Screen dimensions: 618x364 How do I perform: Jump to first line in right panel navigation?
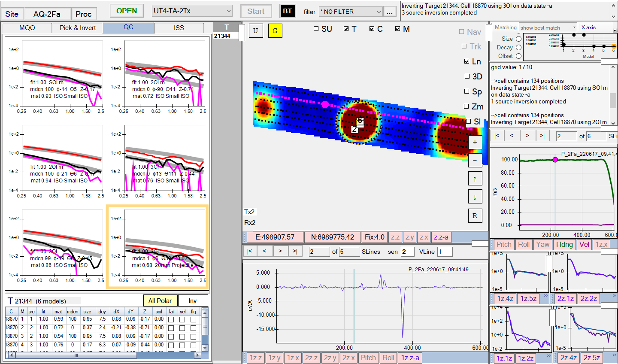click(x=497, y=136)
